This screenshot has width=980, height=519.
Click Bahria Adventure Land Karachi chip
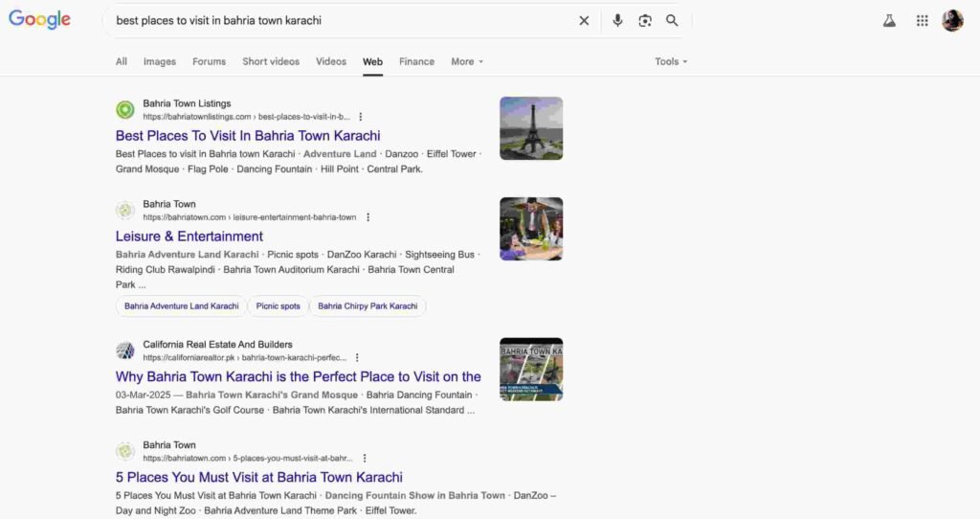(x=181, y=306)
